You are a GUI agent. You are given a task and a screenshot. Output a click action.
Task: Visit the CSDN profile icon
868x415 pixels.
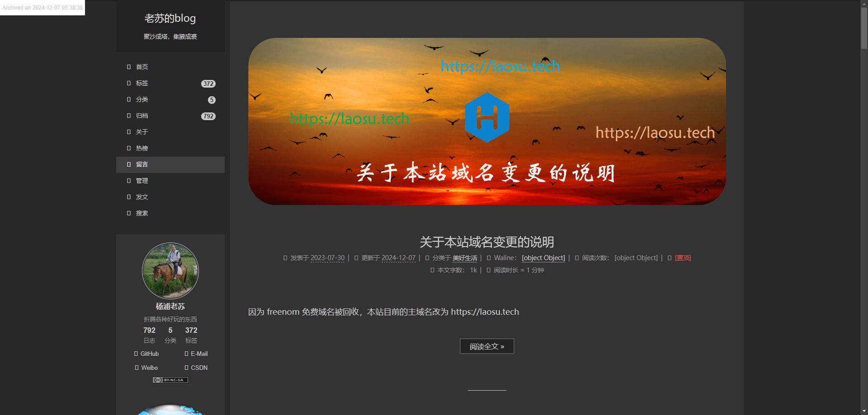(x=186, y=368)
